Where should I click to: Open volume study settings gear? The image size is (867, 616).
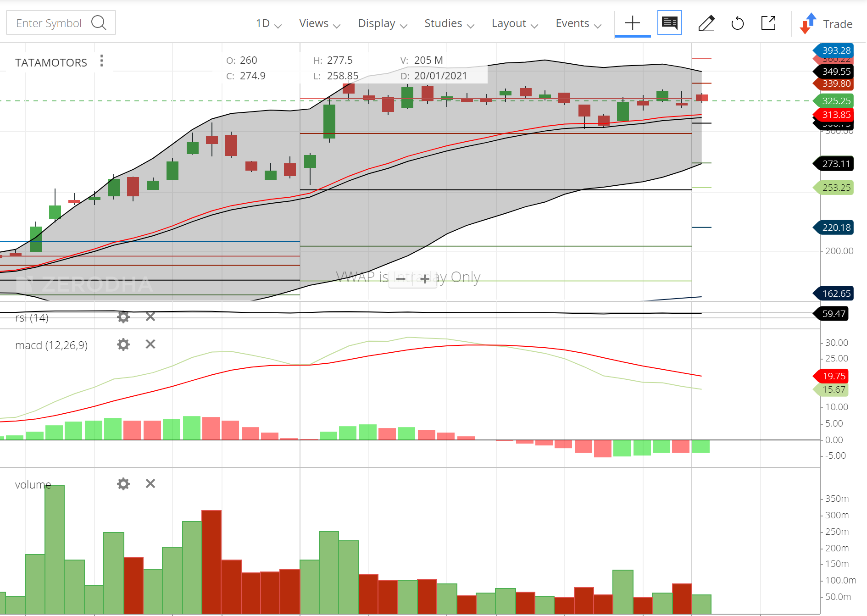(123, 484)
